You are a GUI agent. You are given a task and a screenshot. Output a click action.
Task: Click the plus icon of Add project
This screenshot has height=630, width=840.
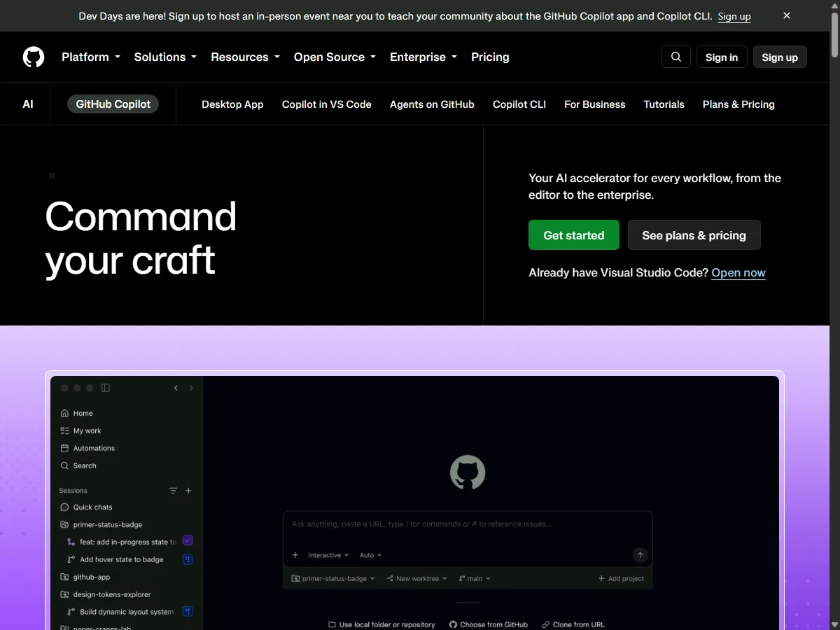(601, 578)
